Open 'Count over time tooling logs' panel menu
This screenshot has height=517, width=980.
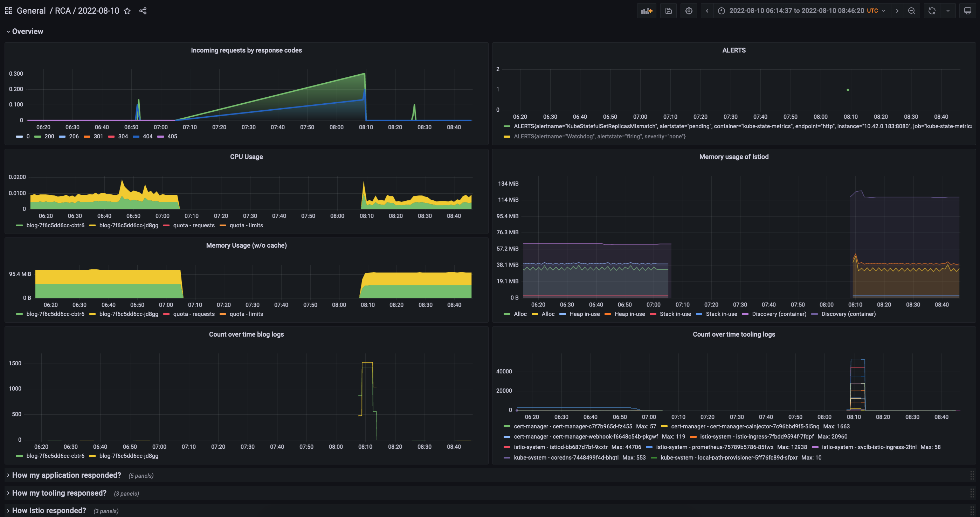coord(733,335)
